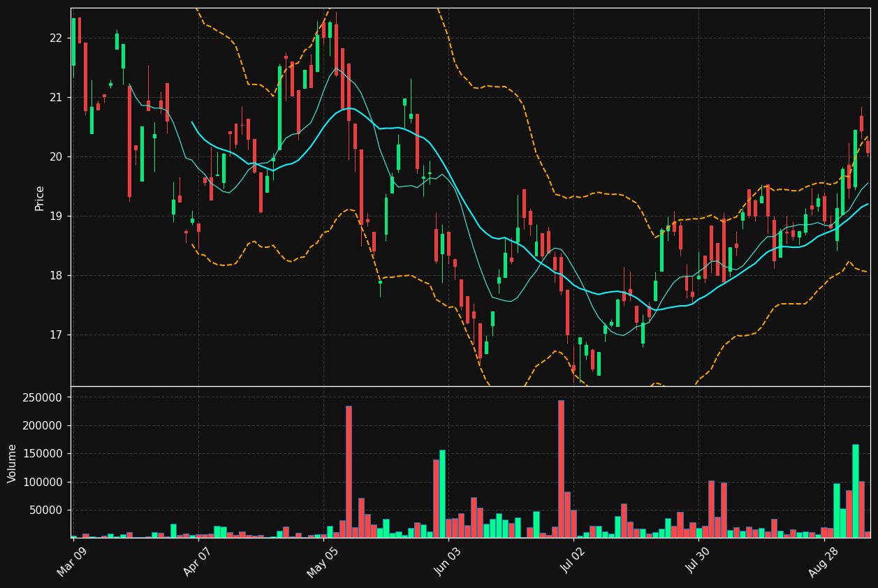
Task: Click the 'May 05' date label
Action: (323, 561)
